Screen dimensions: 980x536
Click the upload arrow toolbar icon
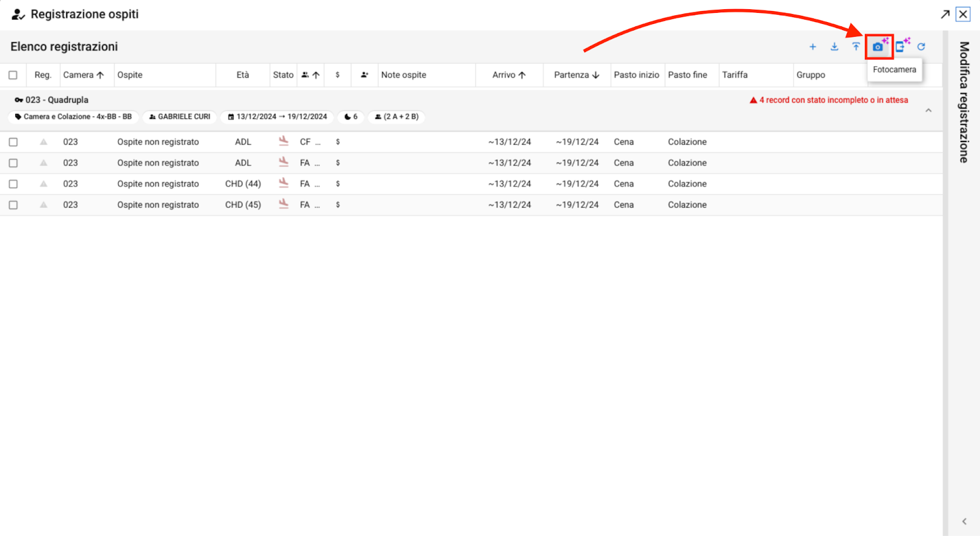click(x=856, y=47)
